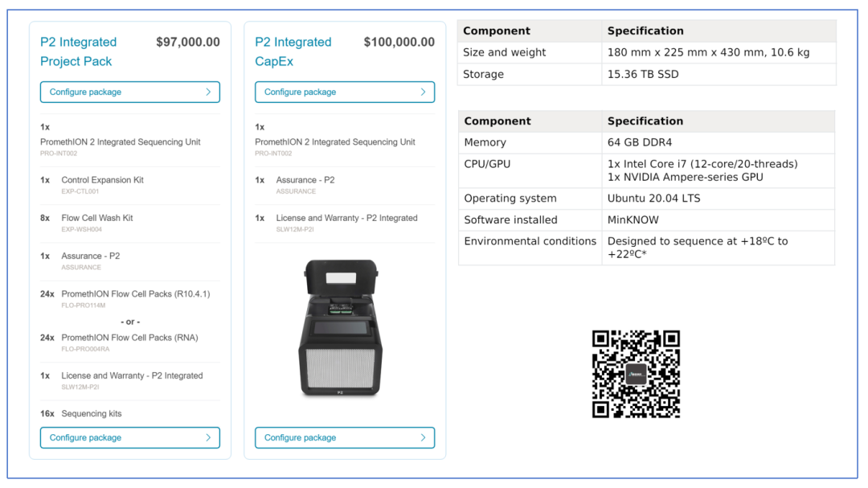Click the Designed to sequence temperature value
868x488 pixels.
pyautogui.click(x=698, y=248)
